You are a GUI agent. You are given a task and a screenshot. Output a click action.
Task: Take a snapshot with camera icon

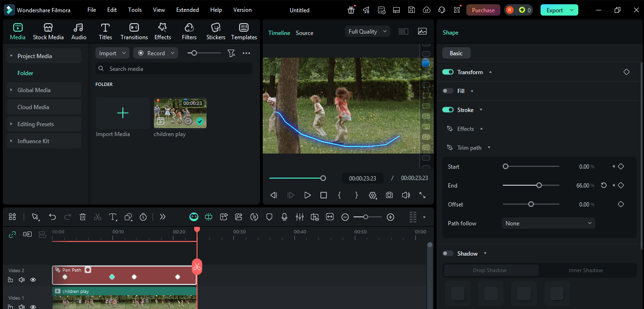click(389, 195)
